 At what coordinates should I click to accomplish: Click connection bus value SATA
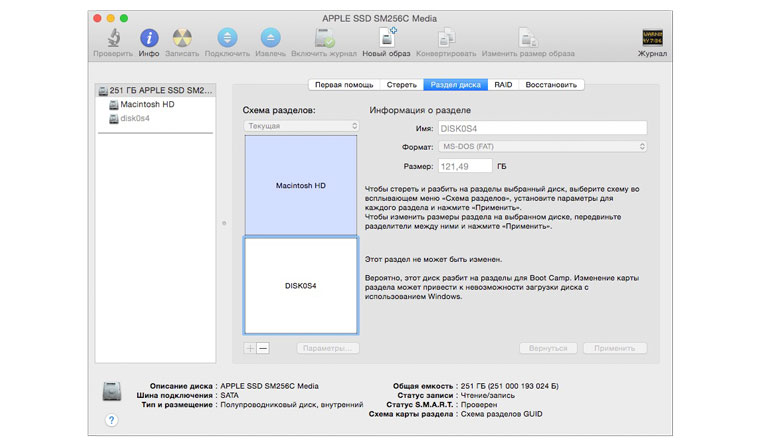coord(230,396)
